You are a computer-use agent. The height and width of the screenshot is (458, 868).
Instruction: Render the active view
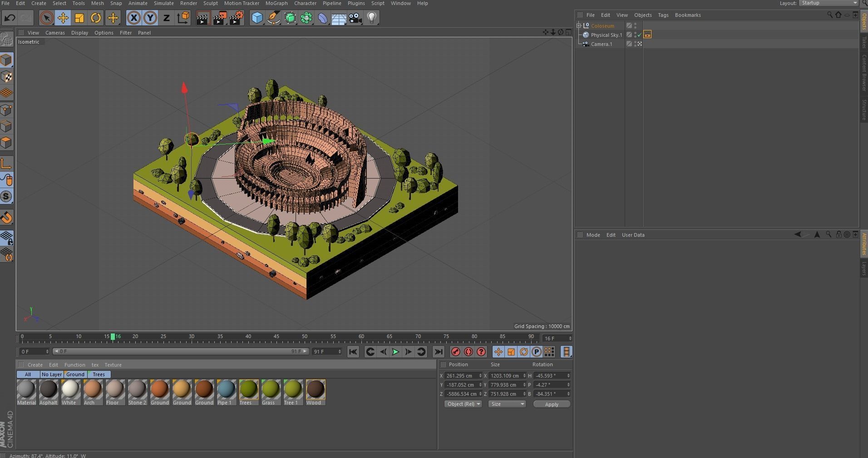pyautogui.click(x=203, y=18)
